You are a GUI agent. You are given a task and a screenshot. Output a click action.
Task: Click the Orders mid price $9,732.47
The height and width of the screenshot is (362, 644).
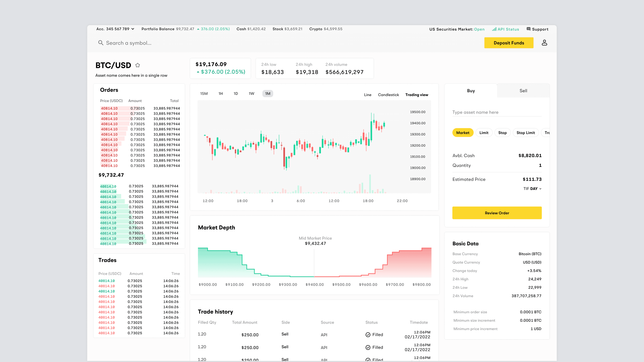coord(111,175)
